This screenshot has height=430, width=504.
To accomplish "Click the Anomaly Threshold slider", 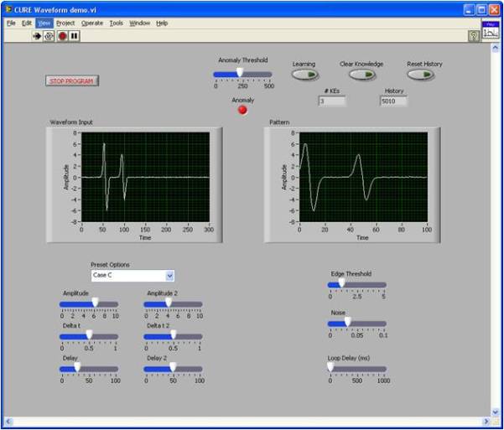I will coord(242,73).
